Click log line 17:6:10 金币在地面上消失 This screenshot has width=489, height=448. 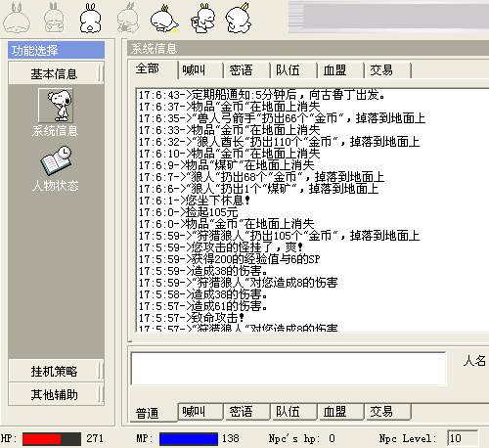point(229,154)
